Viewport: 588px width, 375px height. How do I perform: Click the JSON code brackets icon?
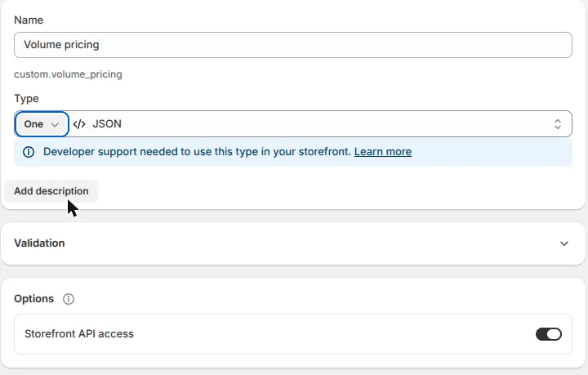79,124
